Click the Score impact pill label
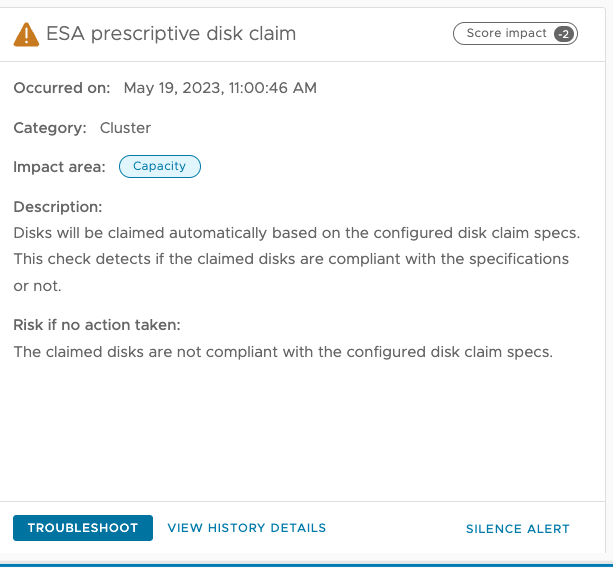The height and width of the screenshot is (568, 613). (x=506, y=34)
